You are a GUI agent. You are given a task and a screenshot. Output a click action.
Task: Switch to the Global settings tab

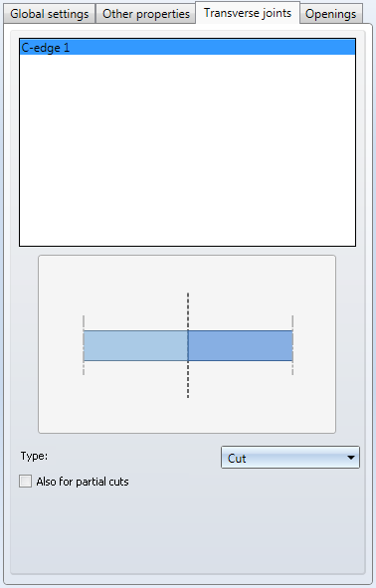[49, 14]
